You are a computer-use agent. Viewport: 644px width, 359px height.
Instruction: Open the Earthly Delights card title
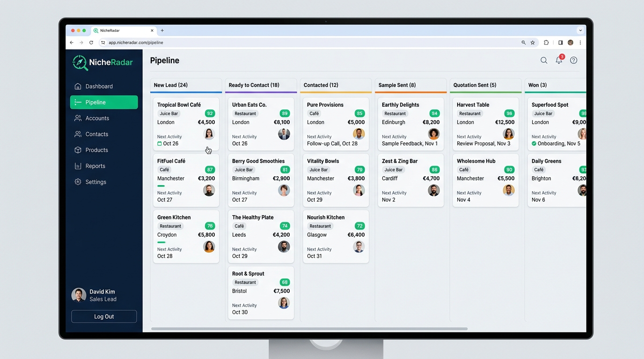click(x=401, y=105)
